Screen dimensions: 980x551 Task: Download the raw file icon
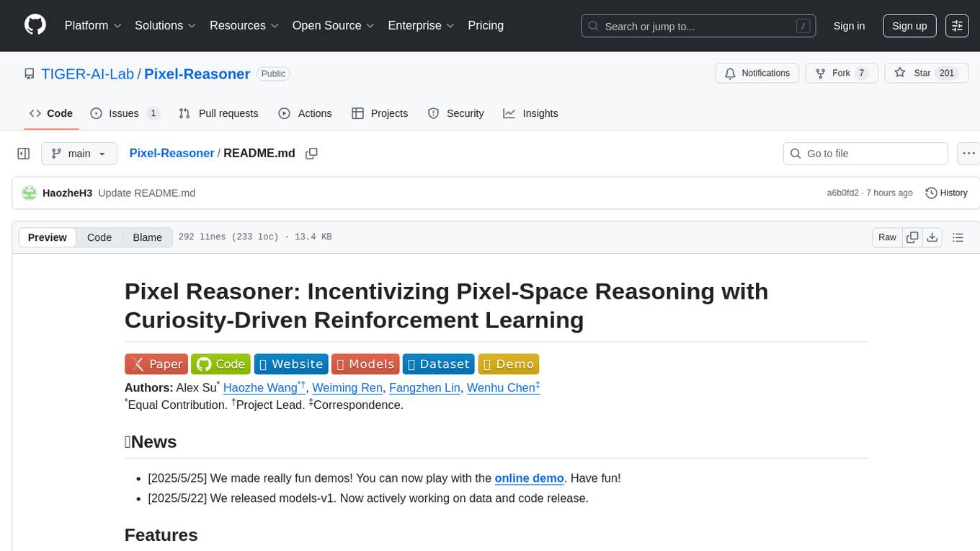point(932,237)
